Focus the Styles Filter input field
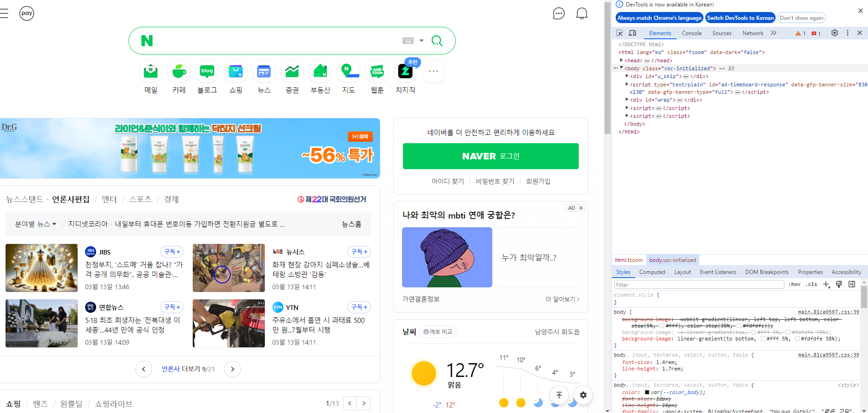868x413 pixels. 699,285
